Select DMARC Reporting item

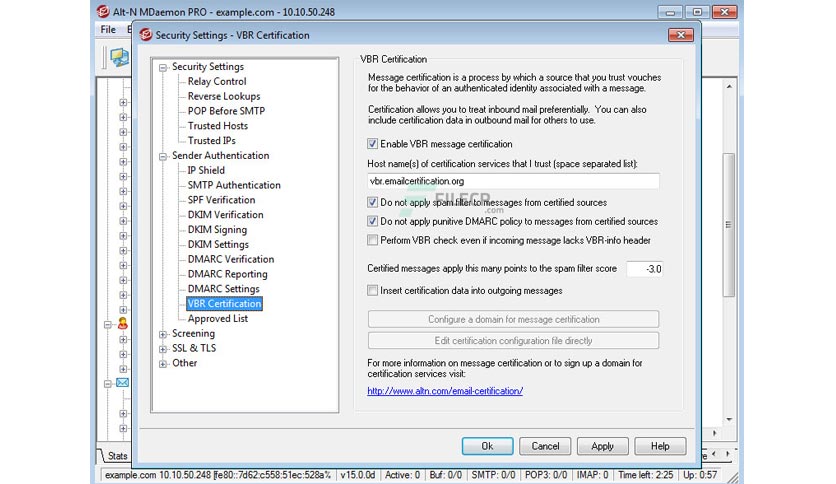point(228,275)
